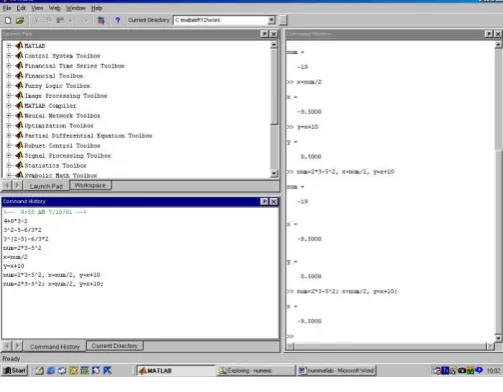This screenshot has width=503, height=392.
Task: Select history entry 'x=num/2'
Action: (16, 257)
